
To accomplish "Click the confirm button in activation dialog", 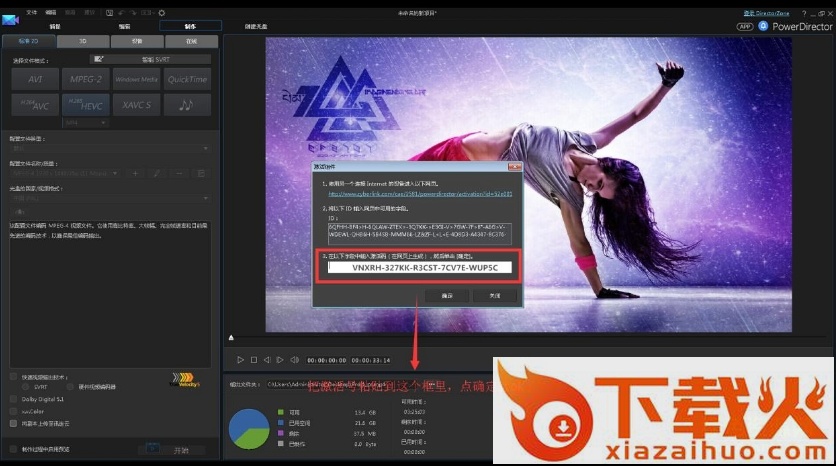I will pos(446,295).
